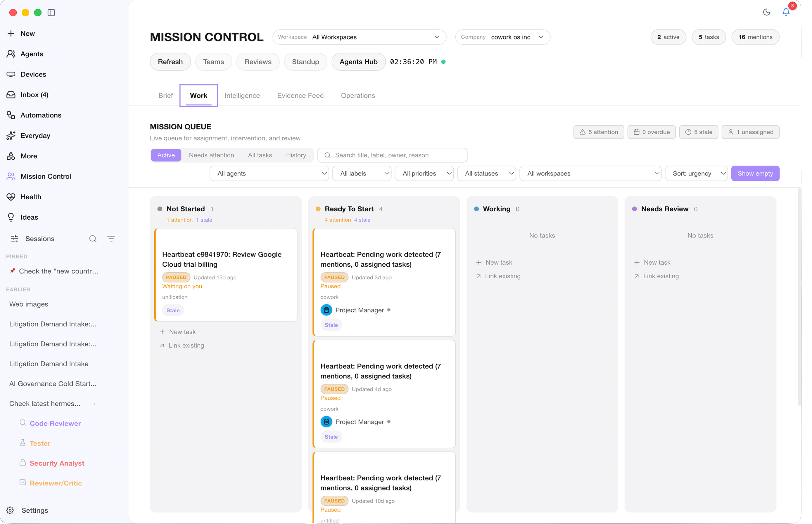Open the Sort: urgency dropdown
This screenshot has height=524, width=812.
coord(696,173)
